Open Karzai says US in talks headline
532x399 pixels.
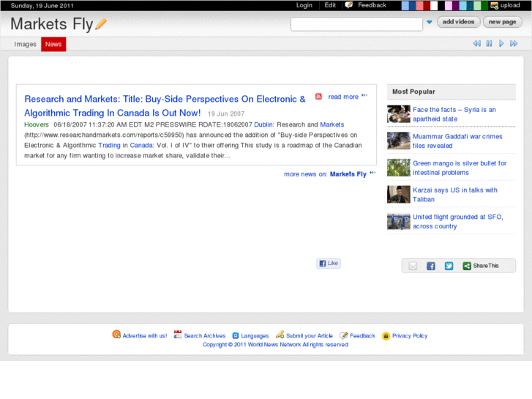coord(455,195)
